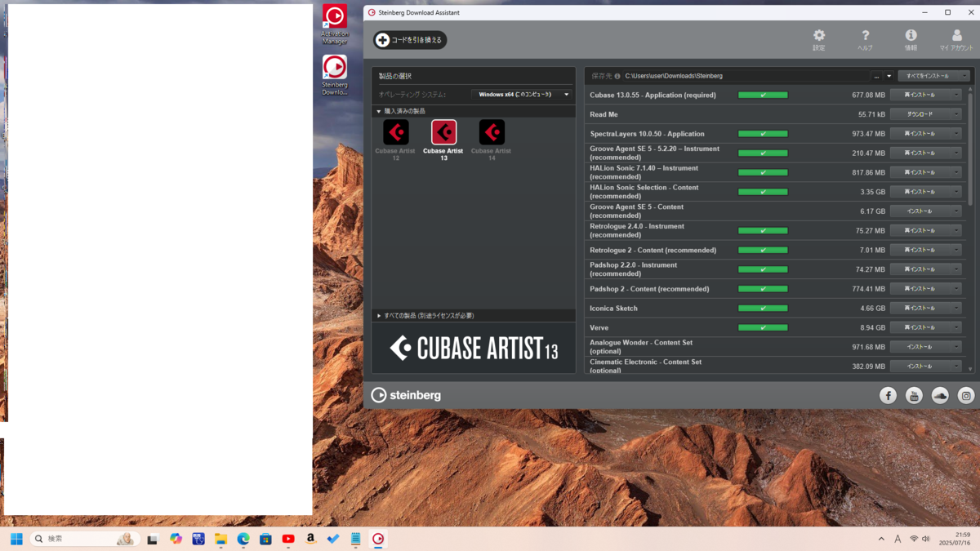
Task: Click ダウンロード for Read Me
Action: click(920, 114)
